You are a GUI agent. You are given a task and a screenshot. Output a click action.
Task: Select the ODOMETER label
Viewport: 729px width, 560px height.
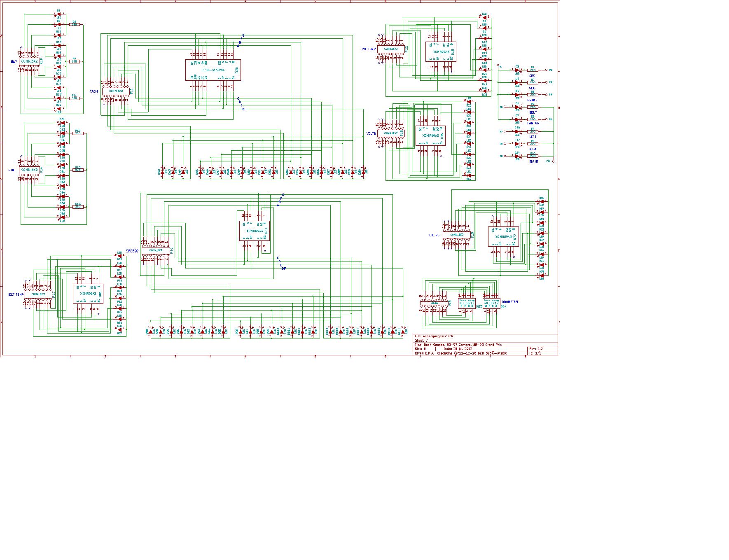(x=509, y=302)
